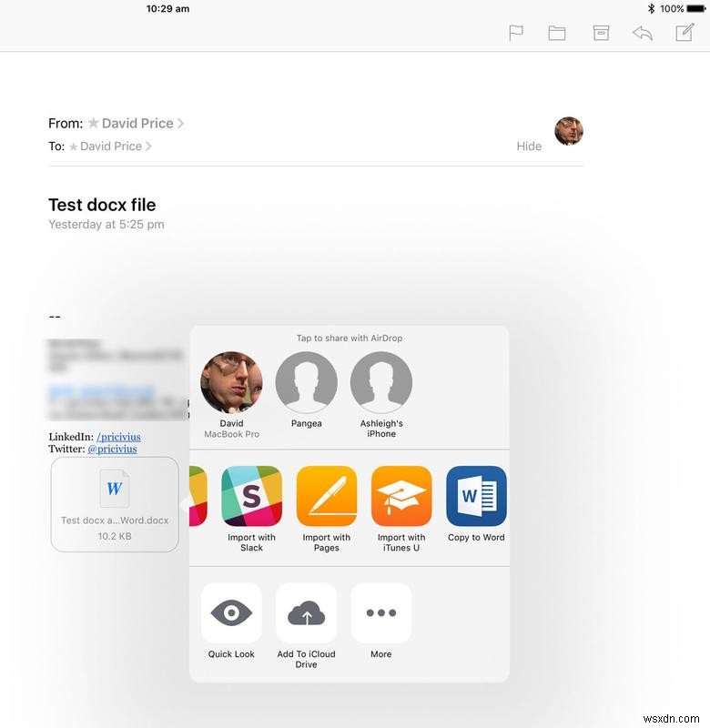Image resolution: width=710 pixels, height=728 pixels.
Task: Tap the 10:29 am clock
Action: pos(167,8)
